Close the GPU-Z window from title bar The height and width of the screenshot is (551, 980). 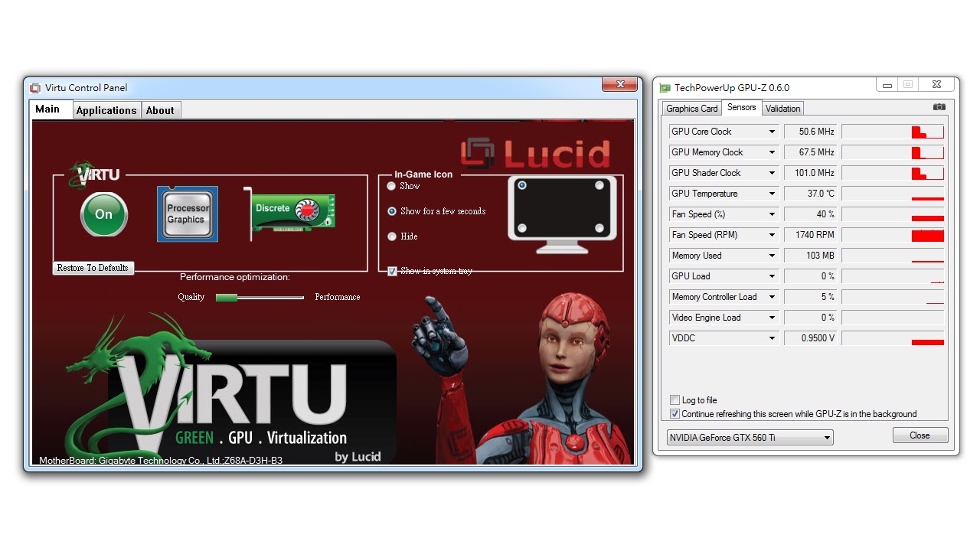coord(936,85)
